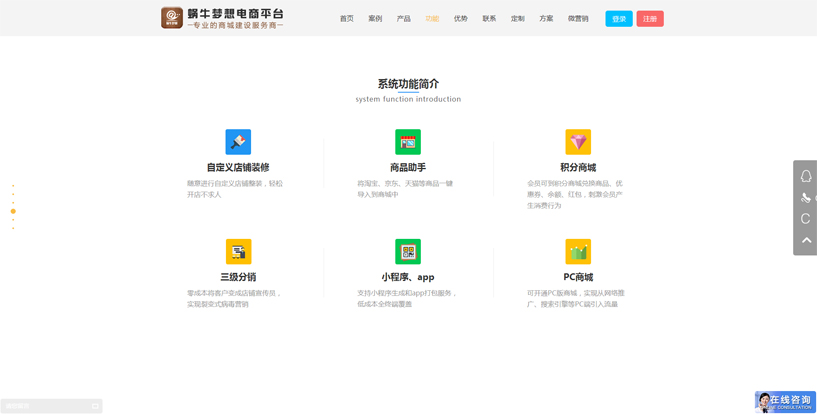Viewport: 817px width, 414px height.
Task: Click the 小程序、app QR code icon
Action: point(408,251)
